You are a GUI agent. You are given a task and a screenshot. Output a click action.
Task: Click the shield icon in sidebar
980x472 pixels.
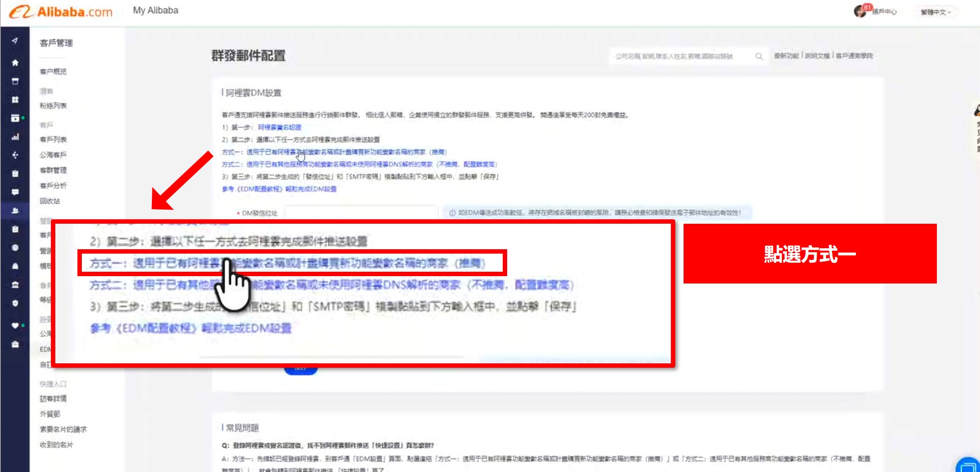click(x=15, y=303)
